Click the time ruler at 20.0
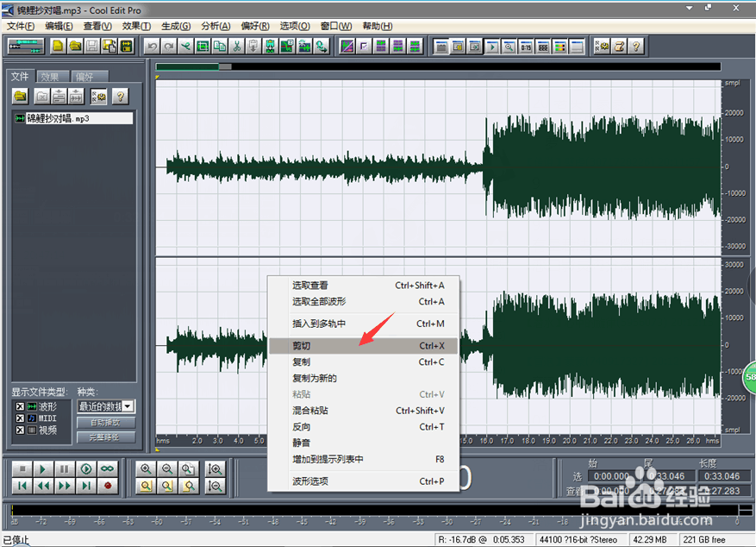 pos(570,440)
